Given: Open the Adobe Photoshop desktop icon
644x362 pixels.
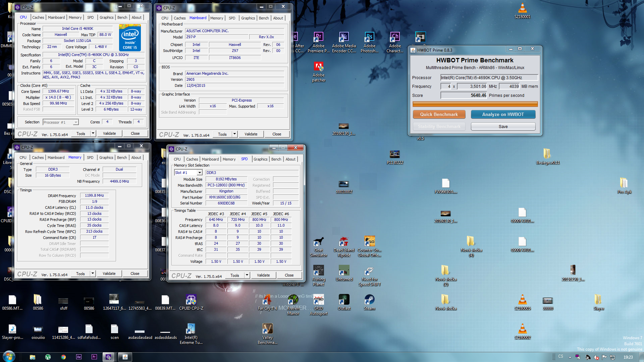Looking at the screenshot, I should [x=369, y=42].
